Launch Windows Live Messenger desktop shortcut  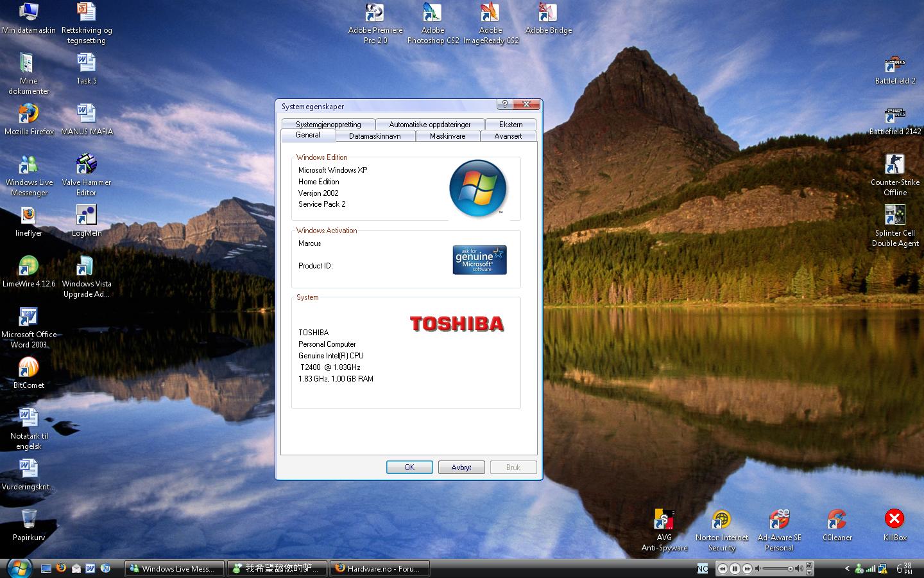(28, 175)
